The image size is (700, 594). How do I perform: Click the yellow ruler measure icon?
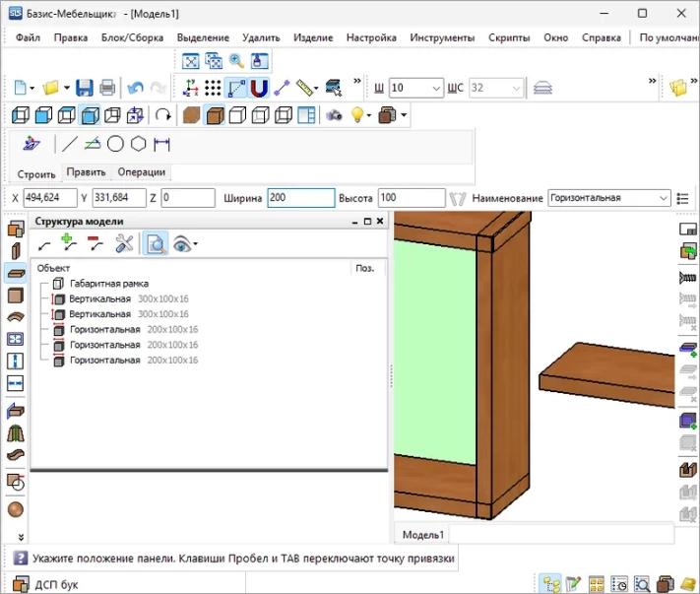pyautogui.click(x=304, y=88)
